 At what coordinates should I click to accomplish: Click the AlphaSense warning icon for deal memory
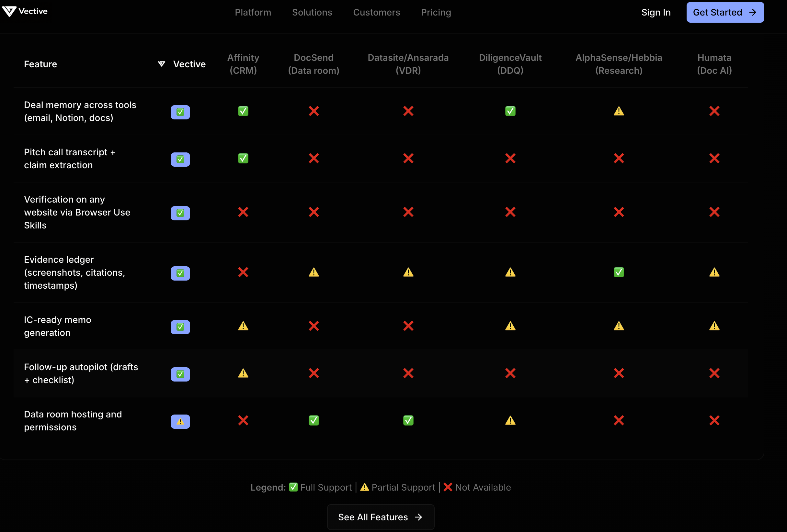click(619, 111)
